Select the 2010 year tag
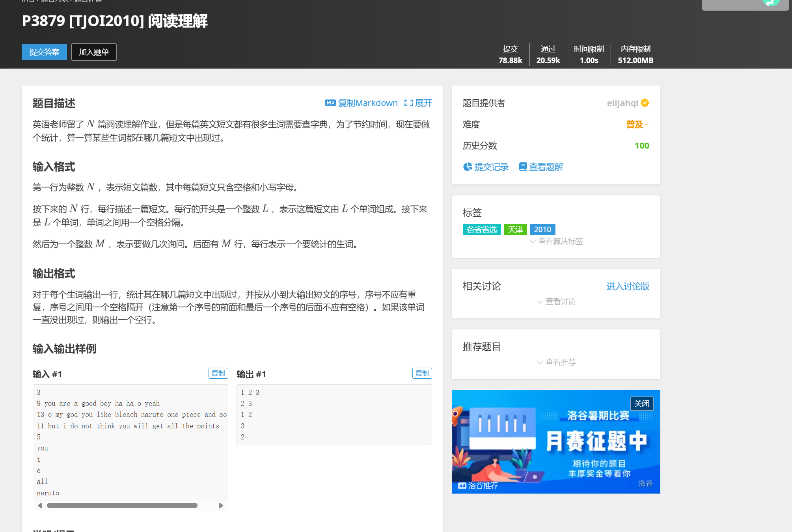 tap(542, 229)
